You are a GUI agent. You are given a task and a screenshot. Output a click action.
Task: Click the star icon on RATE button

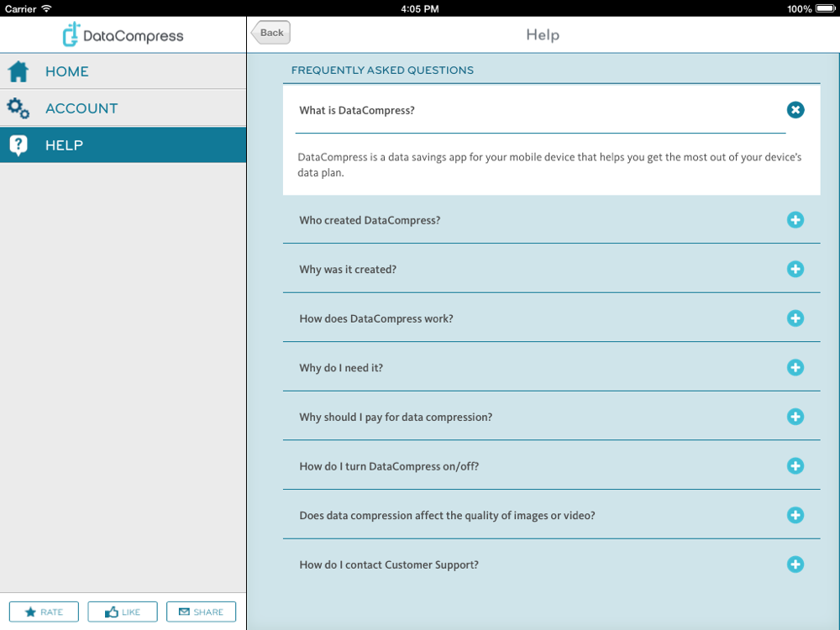(30, 612)
